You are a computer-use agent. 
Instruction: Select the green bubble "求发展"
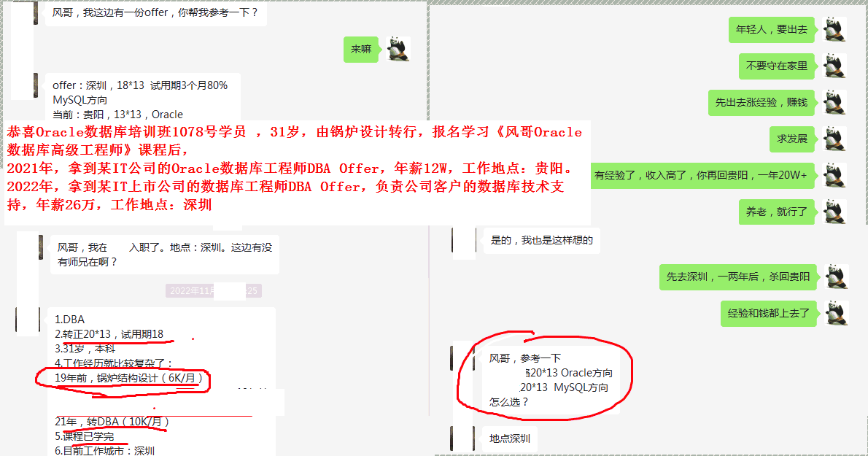pos(792,139)
